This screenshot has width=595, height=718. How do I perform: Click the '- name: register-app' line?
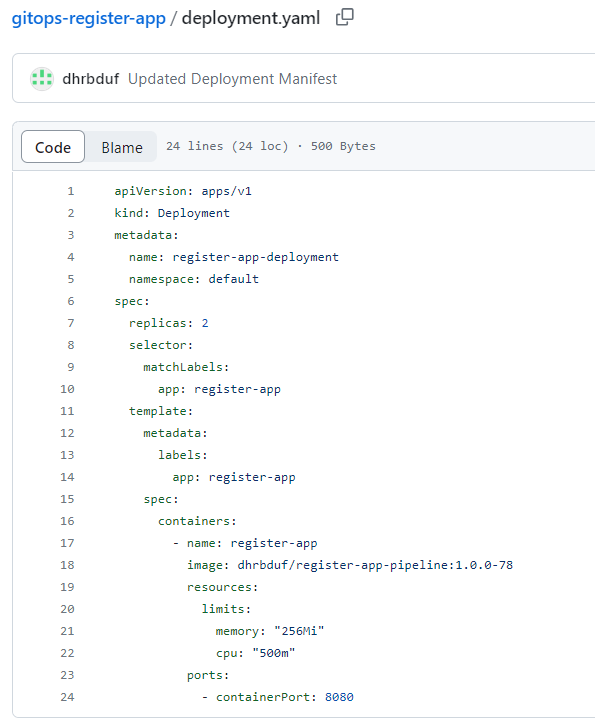click(x=245, y=543)
